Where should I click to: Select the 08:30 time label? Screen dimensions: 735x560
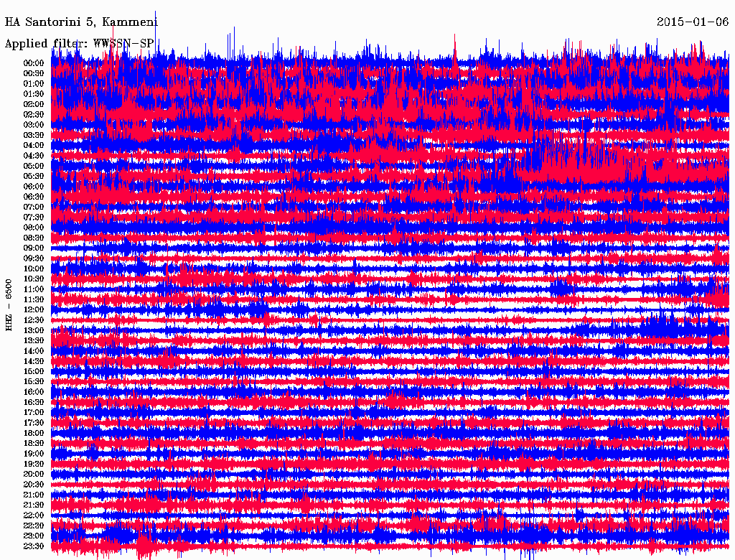click(x=34, y=238)
